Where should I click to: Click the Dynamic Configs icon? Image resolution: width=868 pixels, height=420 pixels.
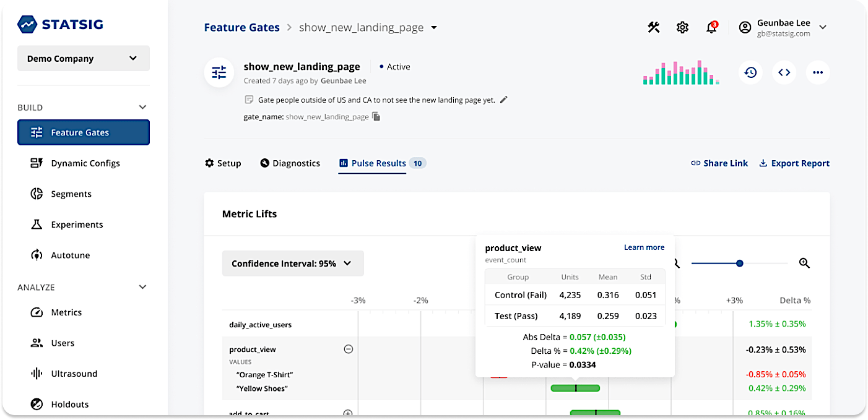[x=37, y=163]
